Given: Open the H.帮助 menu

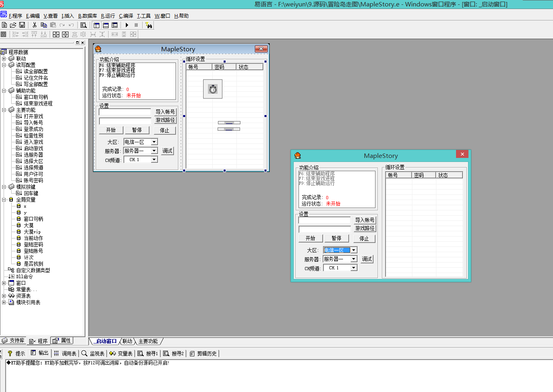Looking at the screenshot, I should (182, 16).
